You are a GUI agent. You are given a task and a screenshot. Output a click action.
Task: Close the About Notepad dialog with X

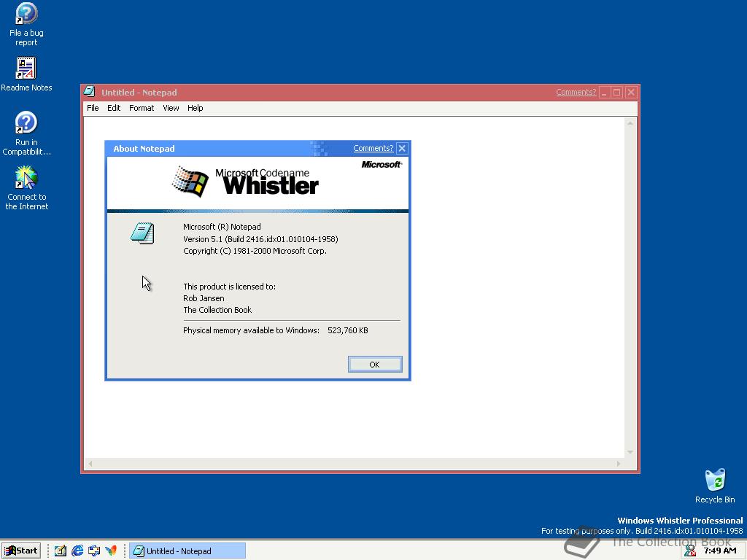(402, 148)
